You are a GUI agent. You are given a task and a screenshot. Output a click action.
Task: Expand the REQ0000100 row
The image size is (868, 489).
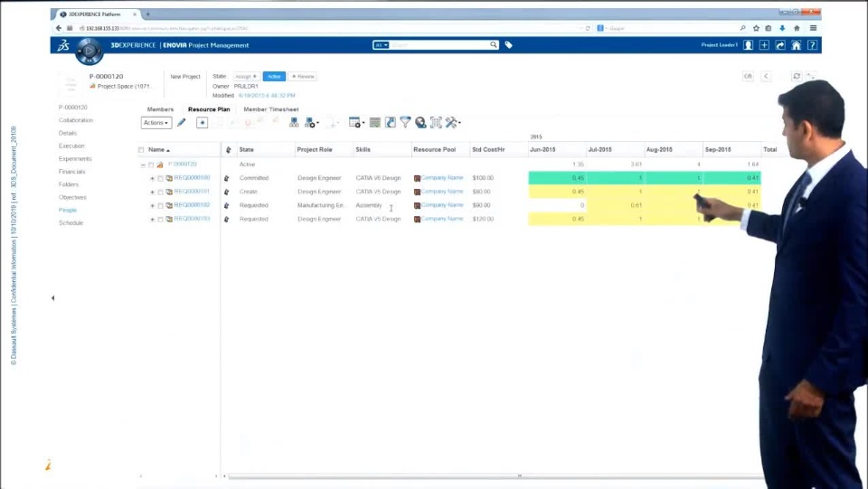click(152, 179)
